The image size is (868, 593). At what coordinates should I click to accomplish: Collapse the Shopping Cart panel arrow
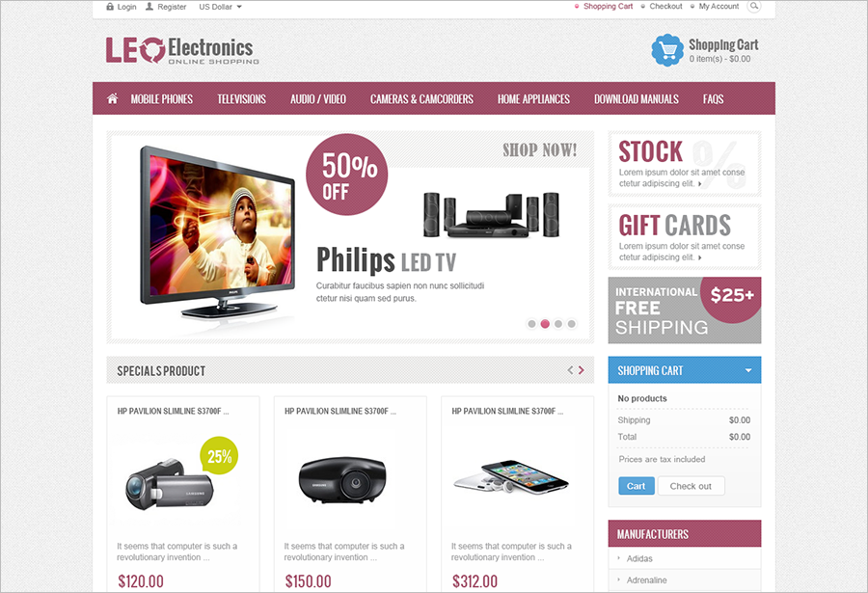pyautogui.click(x=748, y=370)
